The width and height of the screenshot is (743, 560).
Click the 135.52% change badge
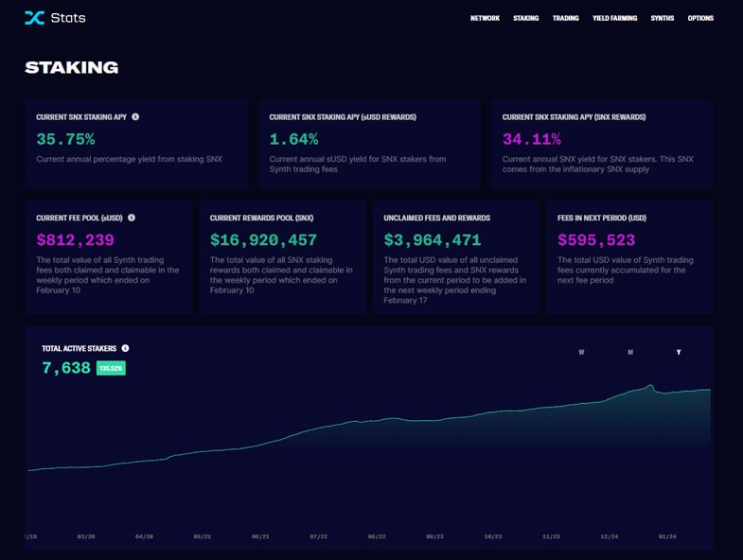pos(111,368)
